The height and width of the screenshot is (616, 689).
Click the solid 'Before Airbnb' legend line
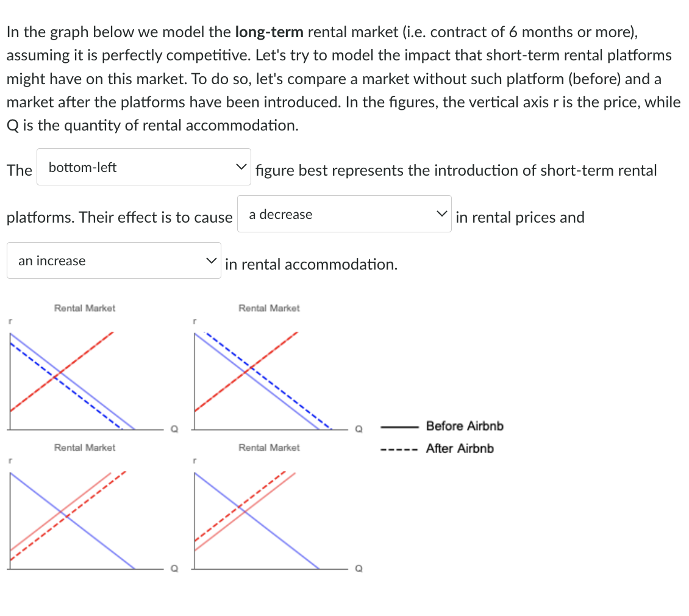[399, 426]
